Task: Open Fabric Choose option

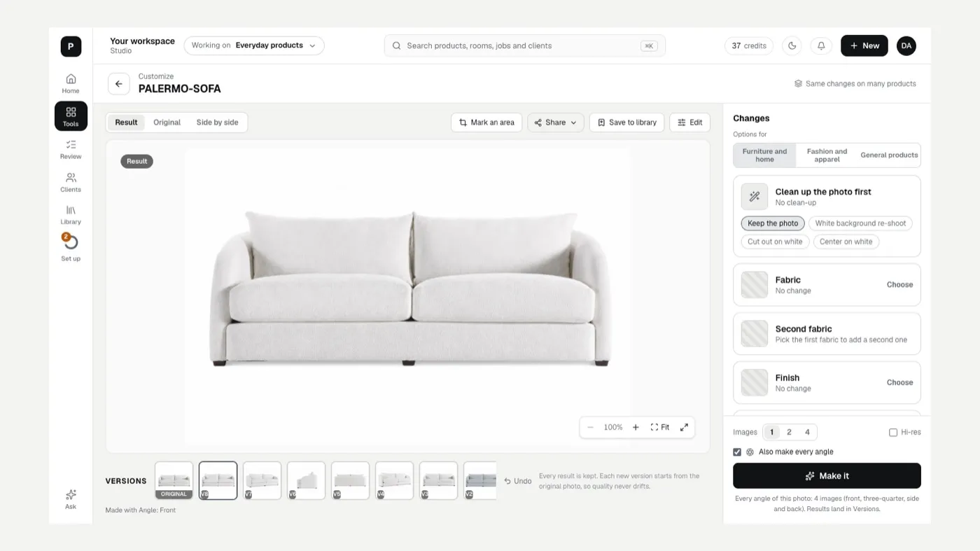Action: click(x=899, y=285)
